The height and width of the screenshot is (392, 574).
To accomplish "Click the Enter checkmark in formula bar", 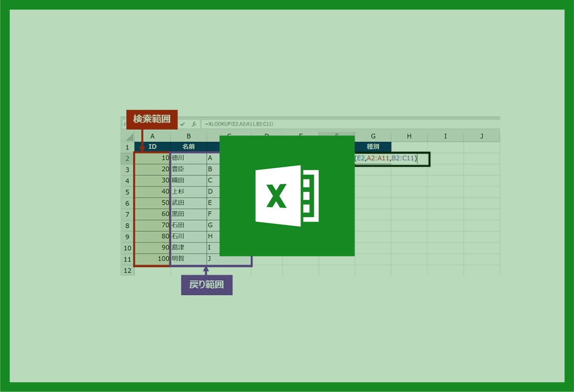I will coord(183,124).
